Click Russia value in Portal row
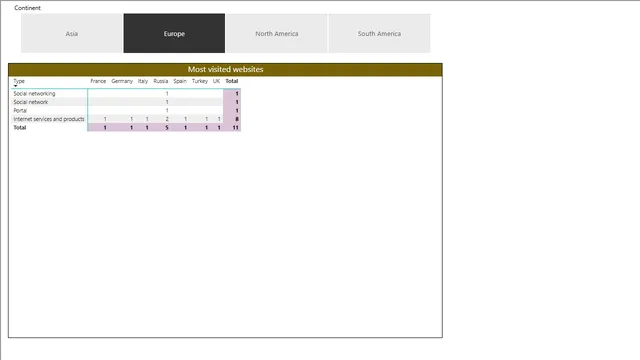This screenshot has width=640, height=360. (167, 111)
